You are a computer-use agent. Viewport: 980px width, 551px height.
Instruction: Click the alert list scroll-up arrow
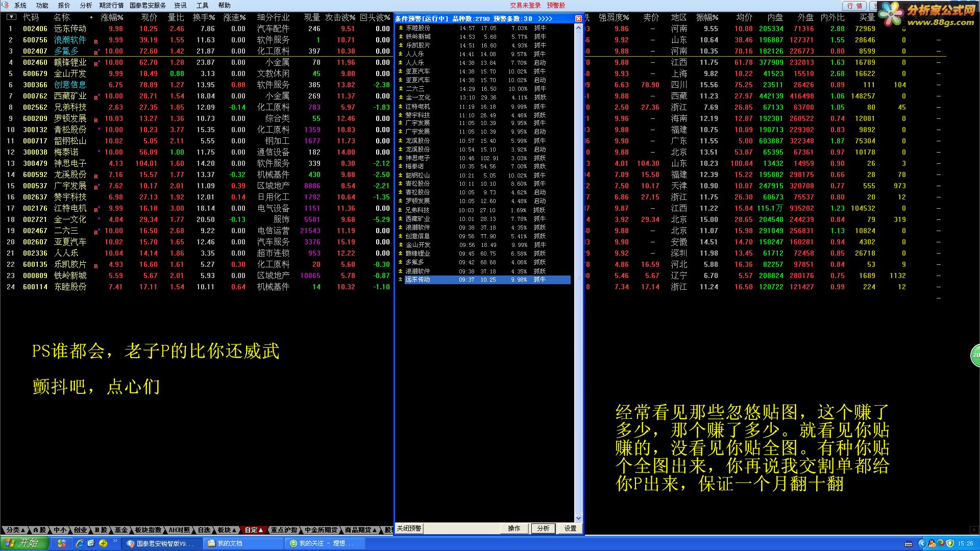[x=578, y=29]
